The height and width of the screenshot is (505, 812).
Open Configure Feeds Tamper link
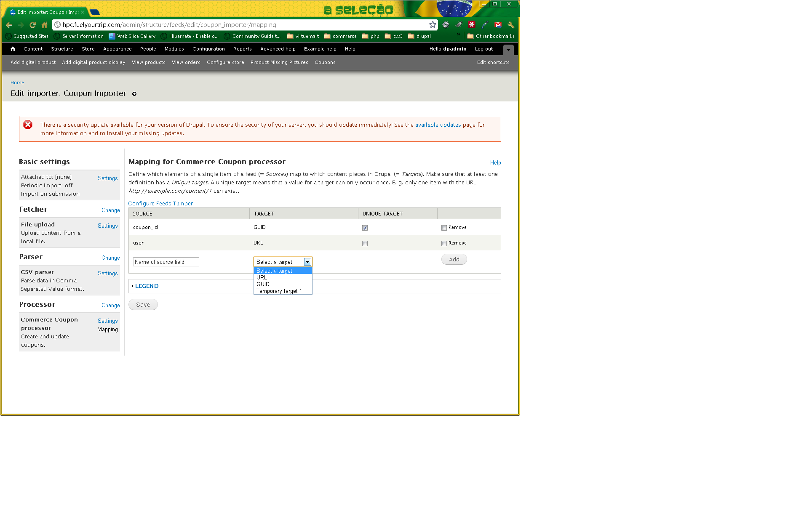click(x=160, y=204)
